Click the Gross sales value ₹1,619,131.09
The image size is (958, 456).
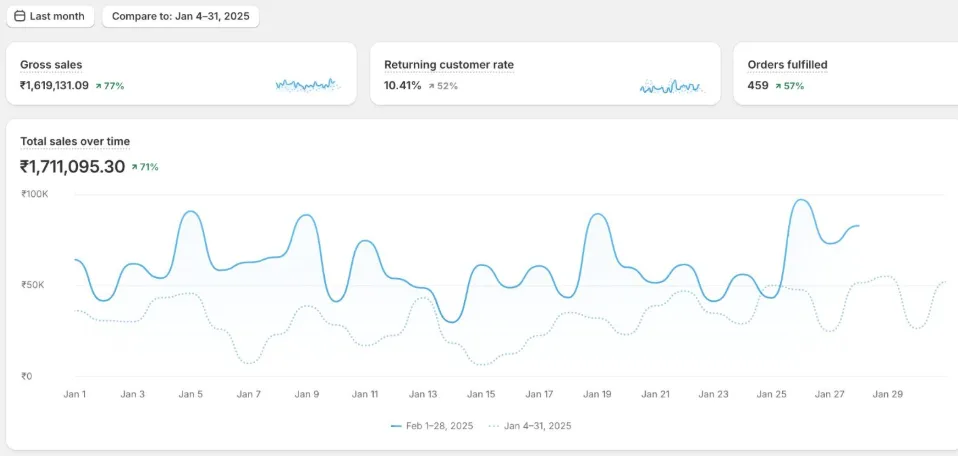point(54,86)
